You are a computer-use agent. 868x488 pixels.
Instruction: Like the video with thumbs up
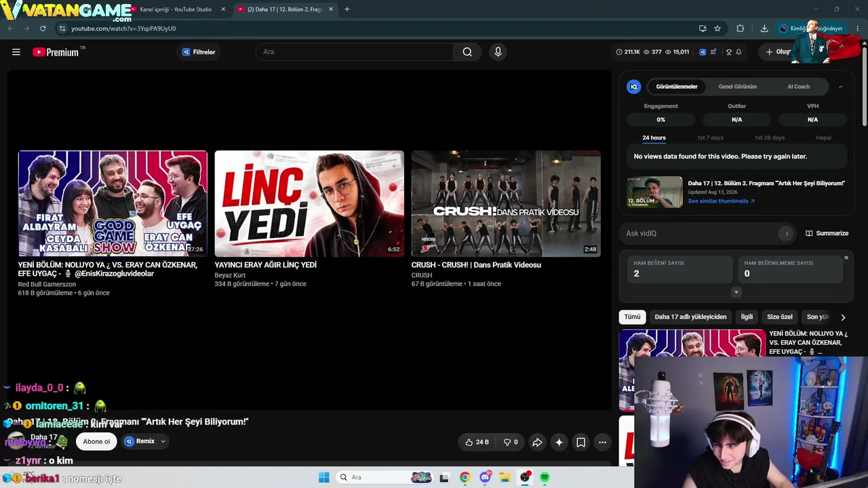tap(477, 442)
